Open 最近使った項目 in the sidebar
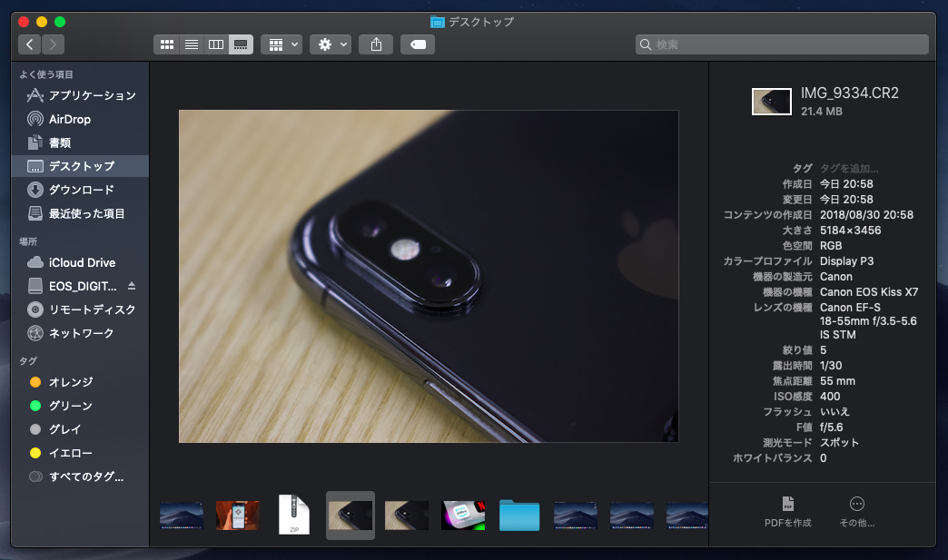This screenshot has height=560, width=948. [80, 213]
